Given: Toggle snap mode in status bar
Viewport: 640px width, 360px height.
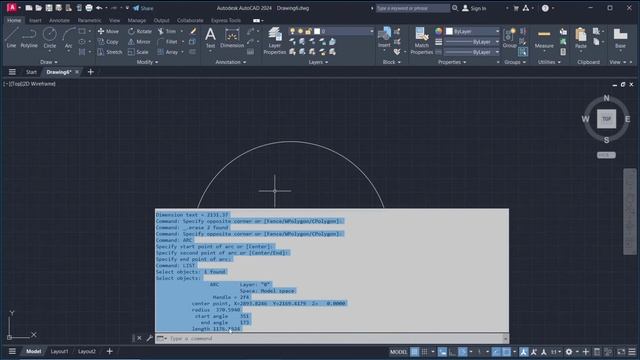Looking at the screenshot, I should [x=424, y=351].
